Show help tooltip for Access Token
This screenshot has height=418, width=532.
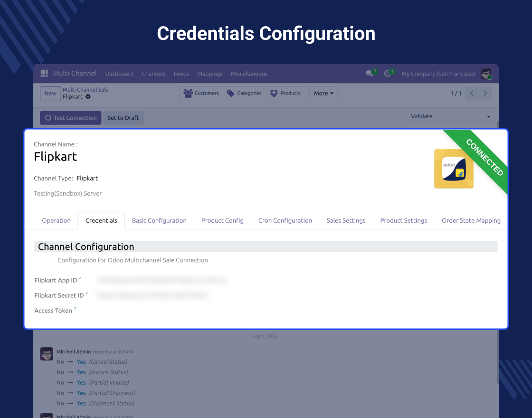[x=75, y=309]
